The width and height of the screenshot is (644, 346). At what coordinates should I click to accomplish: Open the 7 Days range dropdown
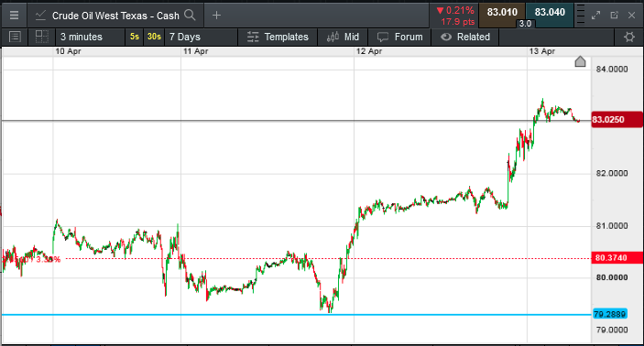[201, 37]
